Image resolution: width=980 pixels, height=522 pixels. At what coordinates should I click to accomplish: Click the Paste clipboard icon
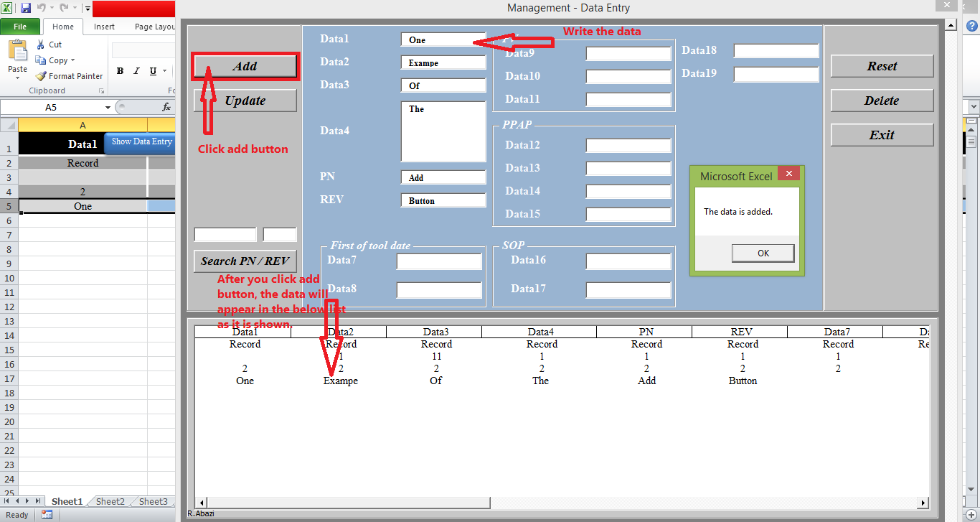pos(17,50)
